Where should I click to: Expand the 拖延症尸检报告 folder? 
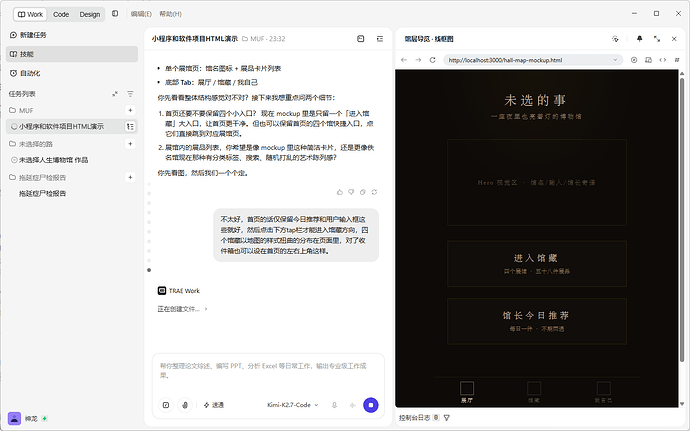pos(37,177)
